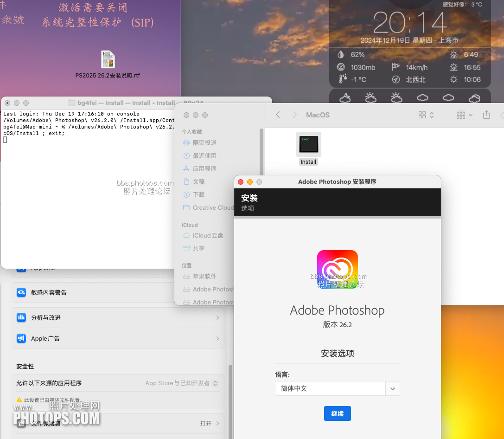Viewport: 504px width, 439px height.
Task: Open Apple广告 in System Settings
Action: point(118,338)
